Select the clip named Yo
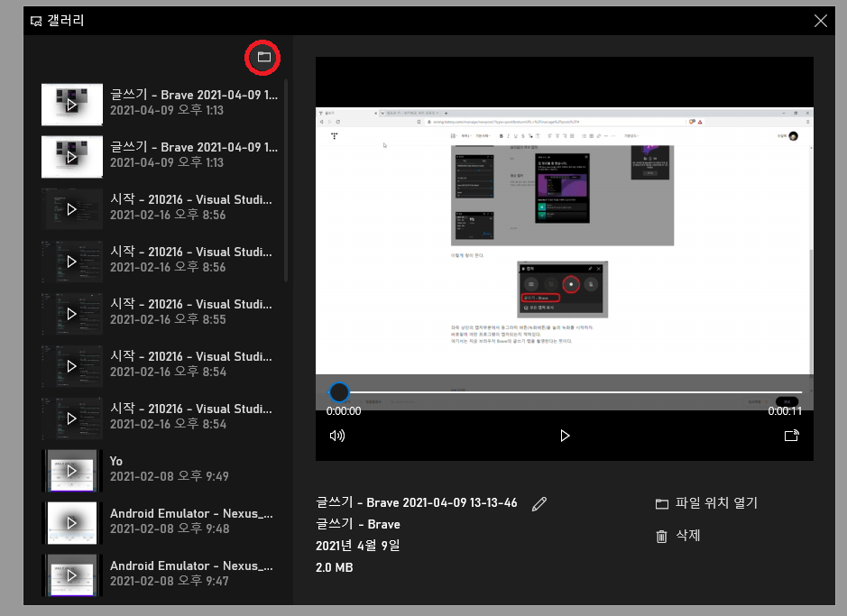Screen dimensions: 847x616 point(160,470)
